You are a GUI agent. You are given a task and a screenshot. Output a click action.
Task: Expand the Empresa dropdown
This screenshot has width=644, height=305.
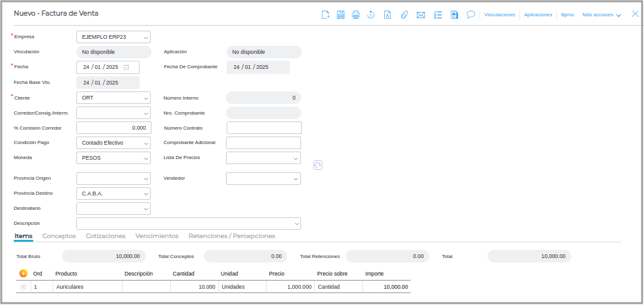(146, 38)
